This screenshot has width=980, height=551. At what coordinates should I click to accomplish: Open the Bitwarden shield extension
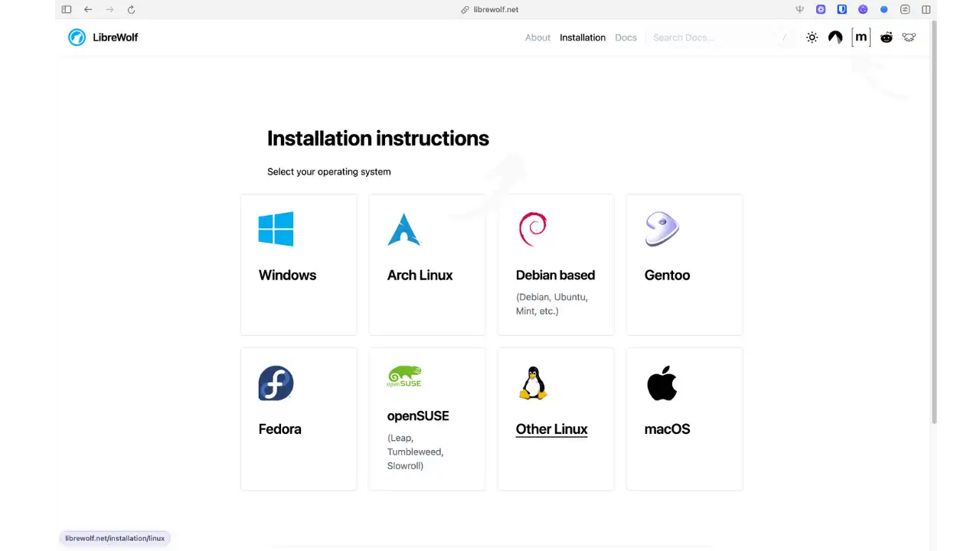coord(842,10)
